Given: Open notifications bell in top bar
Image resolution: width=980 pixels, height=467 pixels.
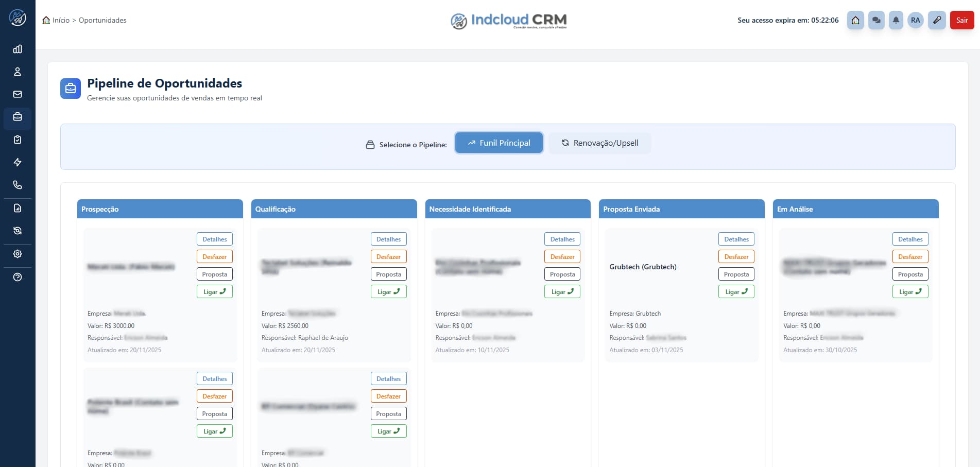Looking at the screenshot, I should coord(896,20).
